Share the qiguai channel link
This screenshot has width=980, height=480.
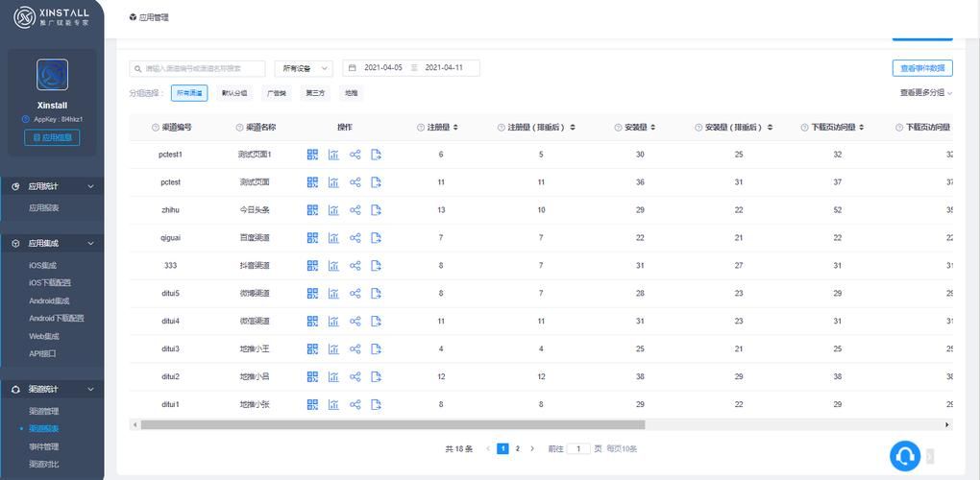pos(355,238)
